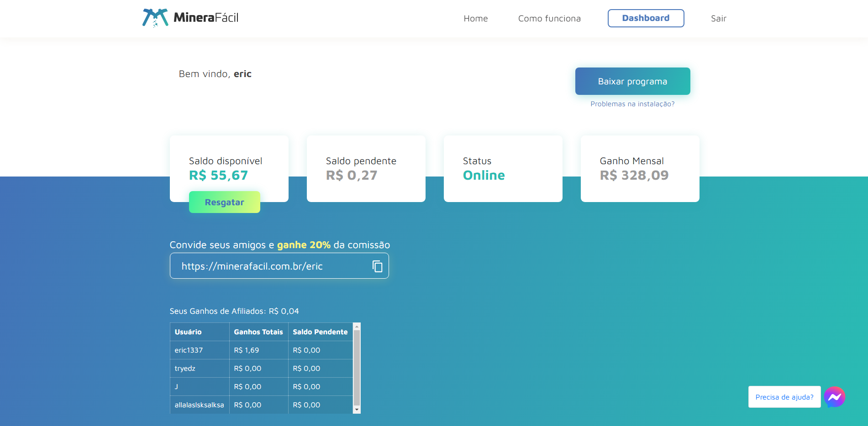868x426 pixels.
Task: Click the Resgatar button
Action: tap(224, 202)
